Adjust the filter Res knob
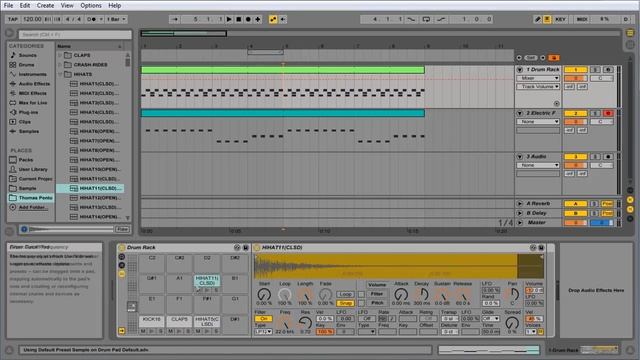Screen dimensions: 640x360 305,323
